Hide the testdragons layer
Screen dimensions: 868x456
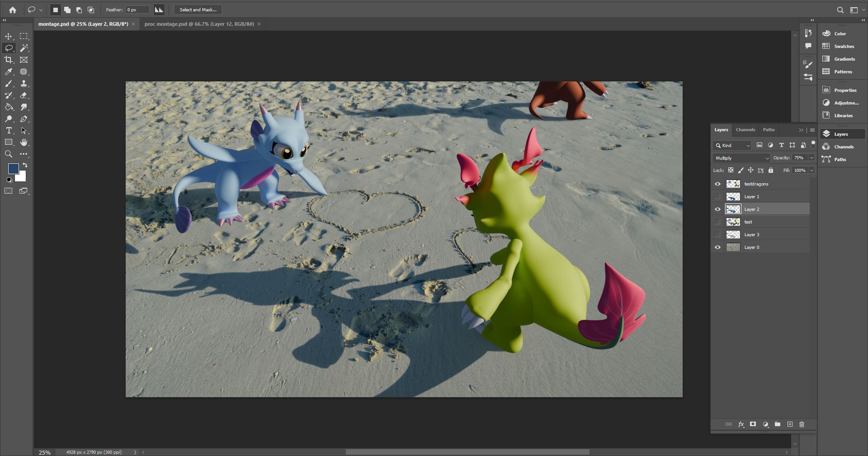[717, 184]
